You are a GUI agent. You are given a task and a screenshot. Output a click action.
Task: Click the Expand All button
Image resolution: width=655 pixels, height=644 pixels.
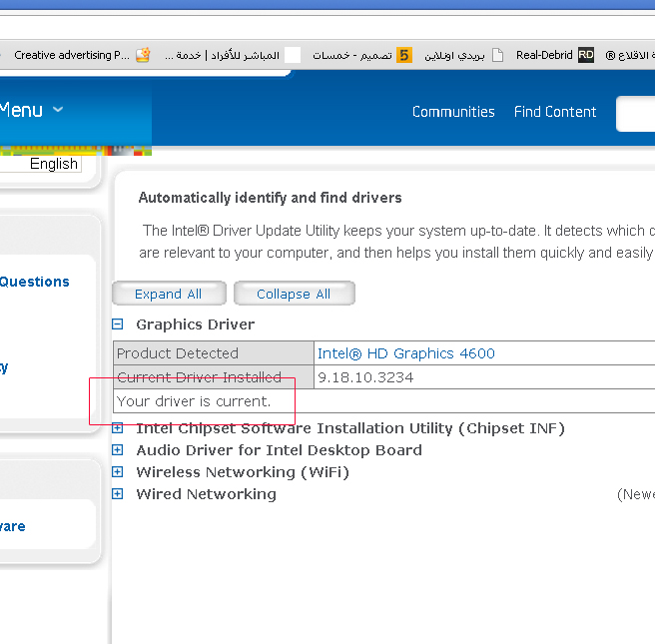169,294
